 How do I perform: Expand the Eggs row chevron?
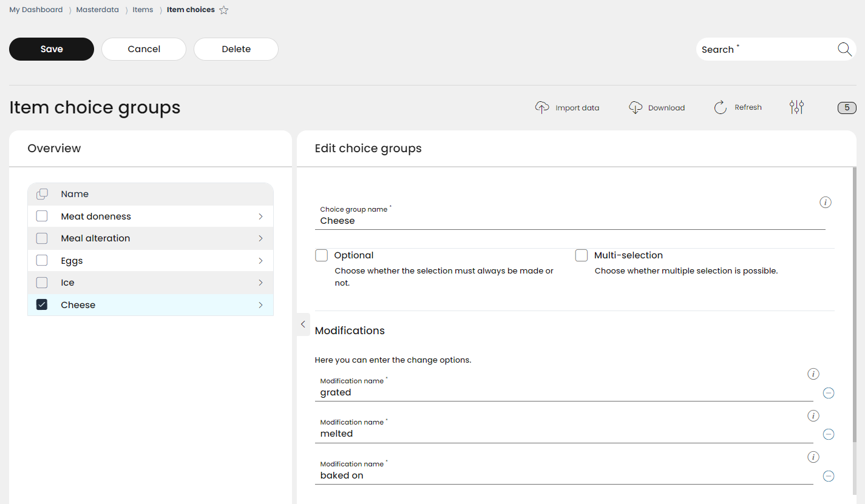click(260, 261)
